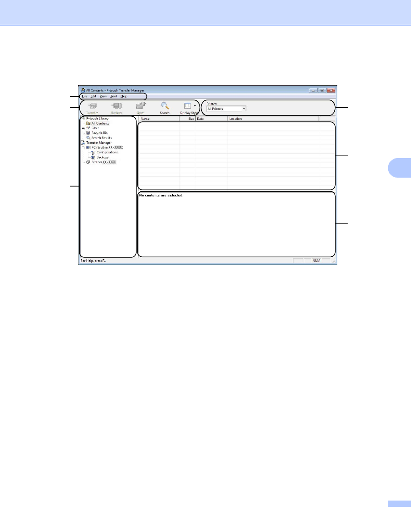Click the Recycle Bin icon
Image resolution: width=411 pixels, height=532 pixels.
88,133
